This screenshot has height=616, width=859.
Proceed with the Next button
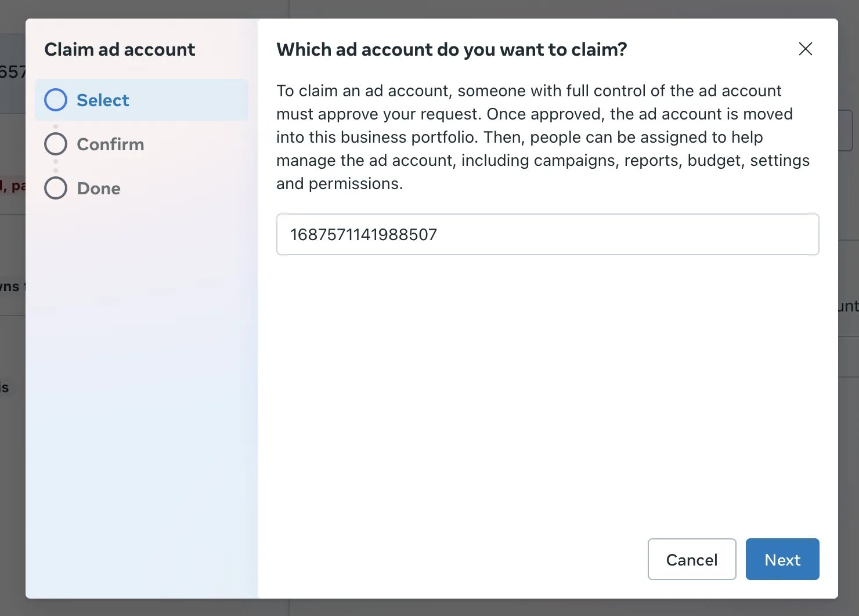click(x=782, y=559)
